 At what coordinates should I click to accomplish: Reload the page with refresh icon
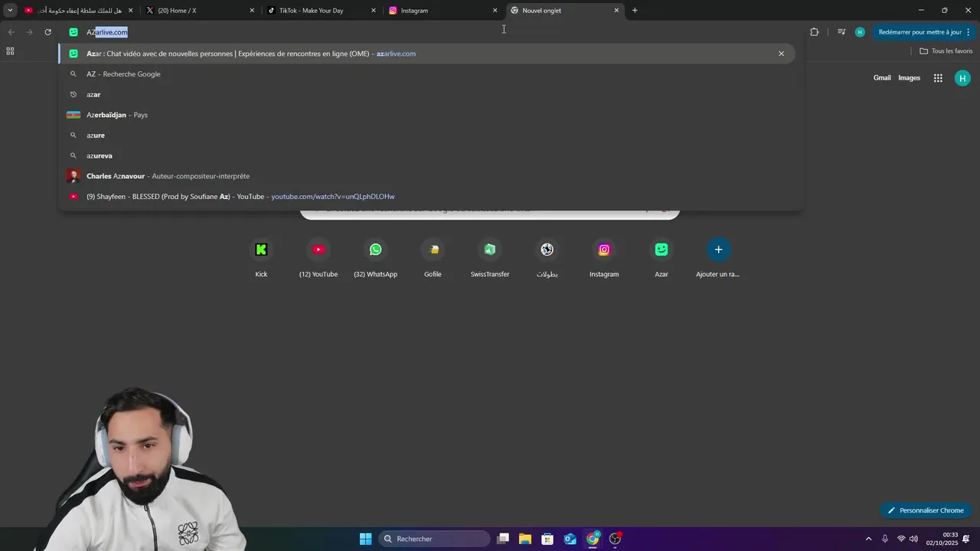tap(47, 32)
